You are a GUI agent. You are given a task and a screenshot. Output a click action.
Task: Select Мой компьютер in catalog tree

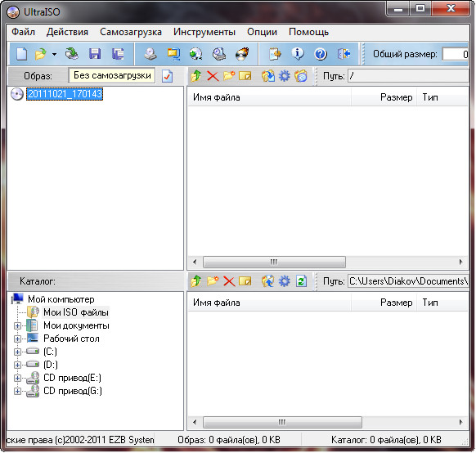click(61, 299)
